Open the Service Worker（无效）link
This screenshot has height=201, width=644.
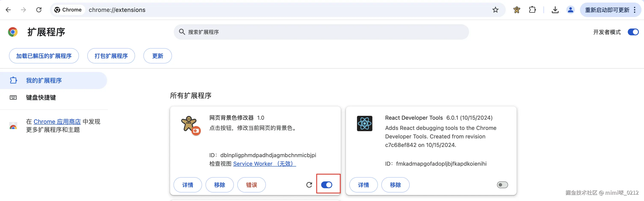point(265,164)
